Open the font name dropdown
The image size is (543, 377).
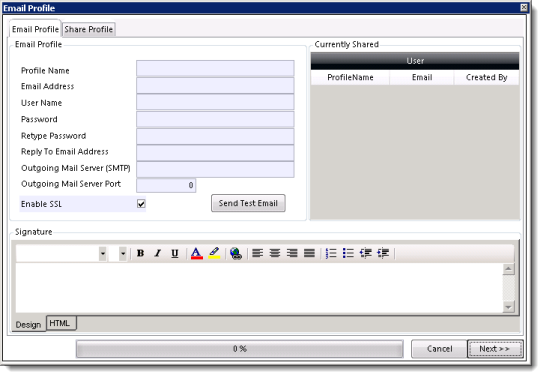[103, 254]
